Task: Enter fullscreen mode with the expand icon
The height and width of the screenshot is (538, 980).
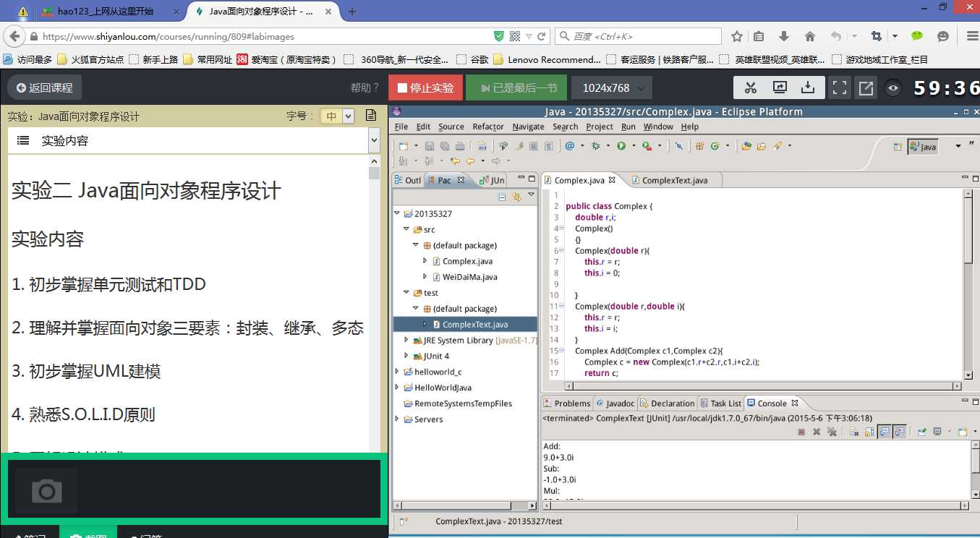Action: (x=840, y=87)
